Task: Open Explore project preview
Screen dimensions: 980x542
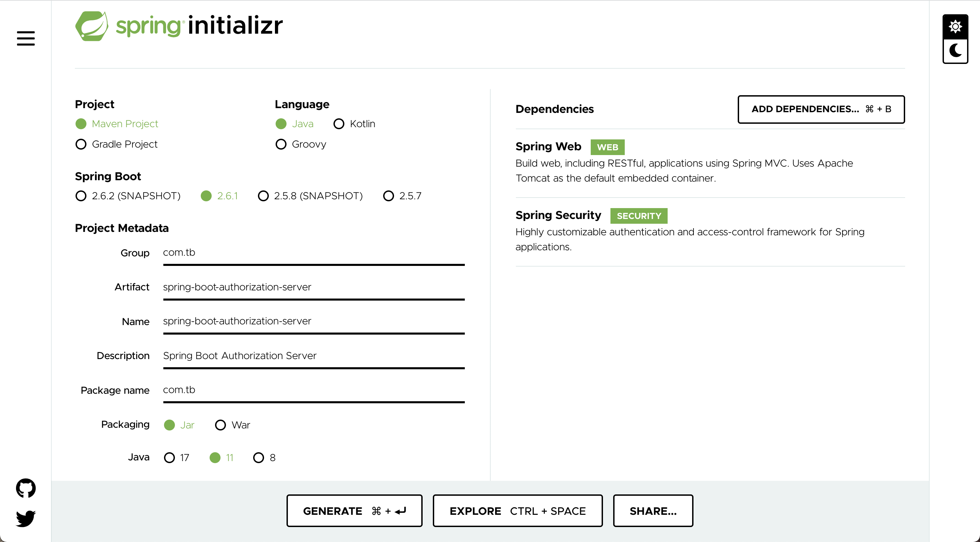Action: [517, 511]
